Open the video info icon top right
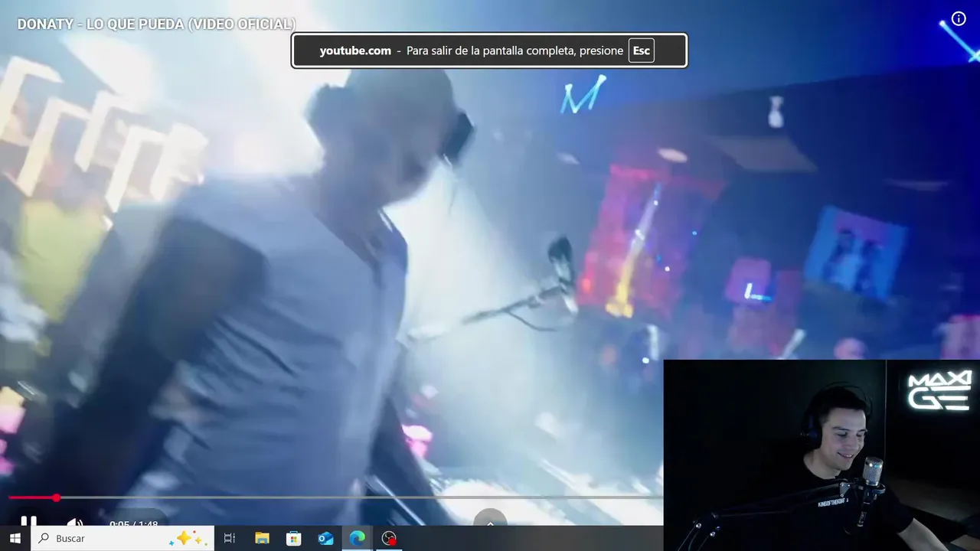 coord(959,18)
